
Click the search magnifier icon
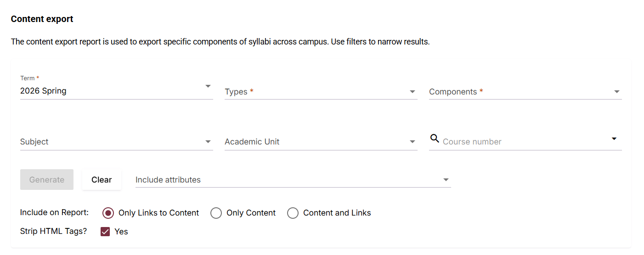(435, 138)
